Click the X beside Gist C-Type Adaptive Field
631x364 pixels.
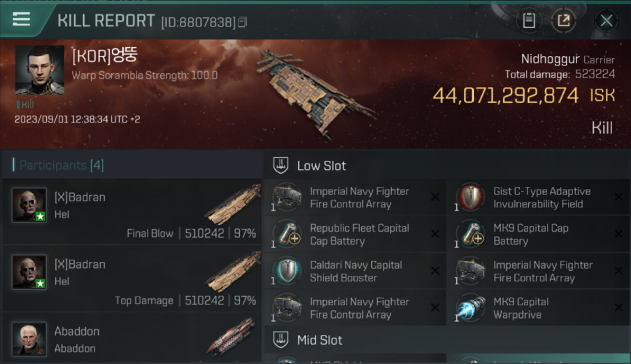(x=618, y=197)
